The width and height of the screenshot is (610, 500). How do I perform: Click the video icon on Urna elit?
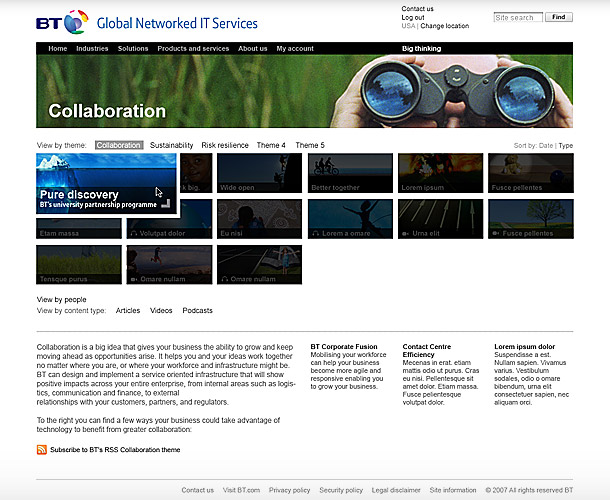[x=405, y=233]
